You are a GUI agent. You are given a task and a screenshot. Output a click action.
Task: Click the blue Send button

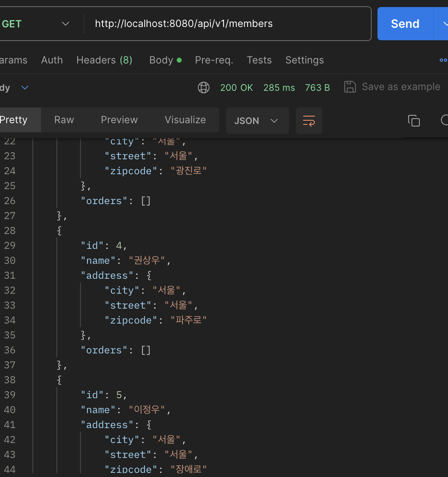tap(405, 24)
